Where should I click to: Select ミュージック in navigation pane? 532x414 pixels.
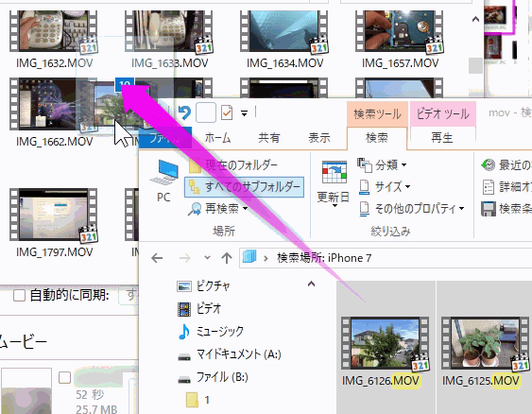tap(211, 331)
